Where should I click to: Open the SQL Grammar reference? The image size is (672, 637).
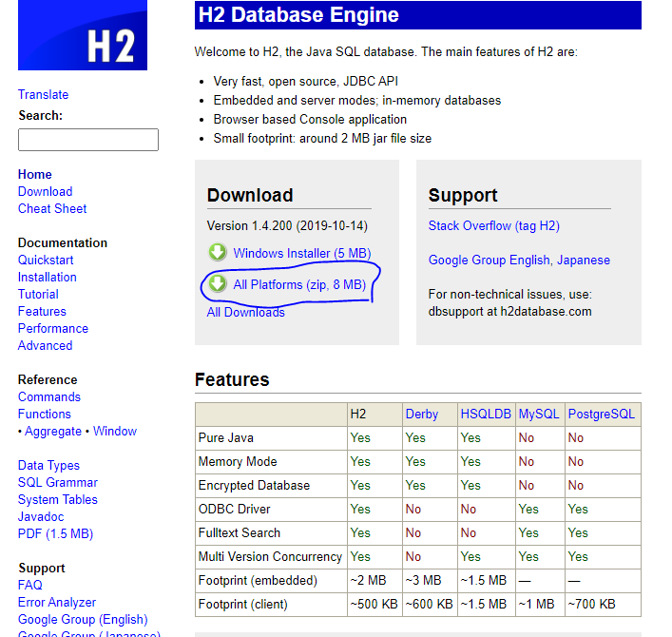click(58, 483)
